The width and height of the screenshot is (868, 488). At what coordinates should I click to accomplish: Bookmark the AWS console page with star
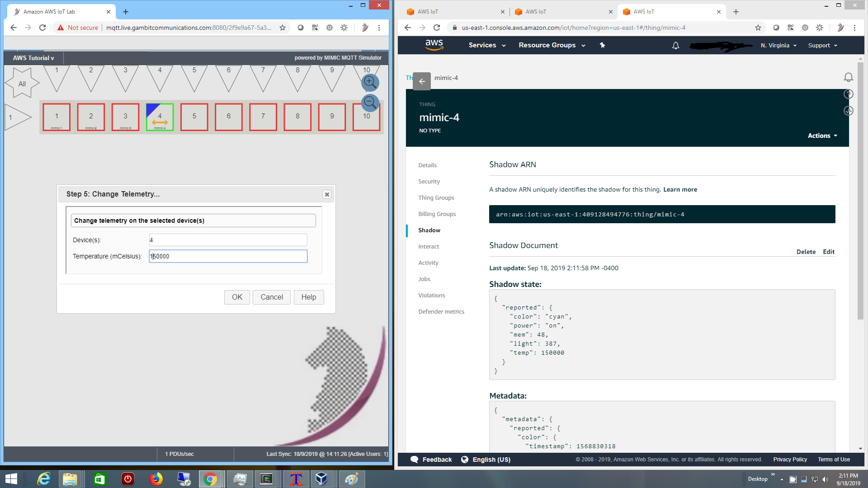758,28
